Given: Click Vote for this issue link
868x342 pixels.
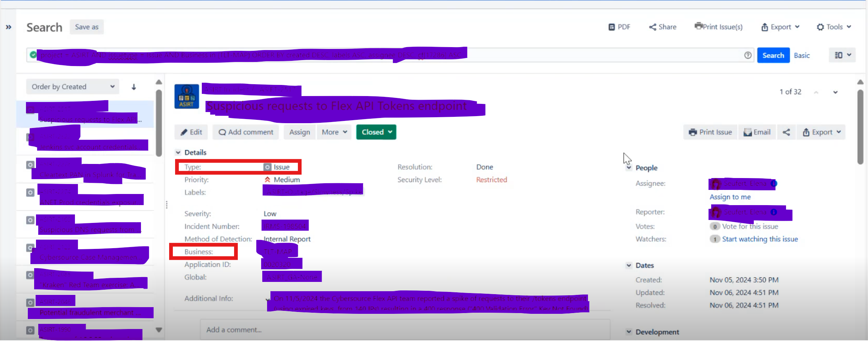Looking at the screenshot, I should pyautogui.click(x=750, y=226).
